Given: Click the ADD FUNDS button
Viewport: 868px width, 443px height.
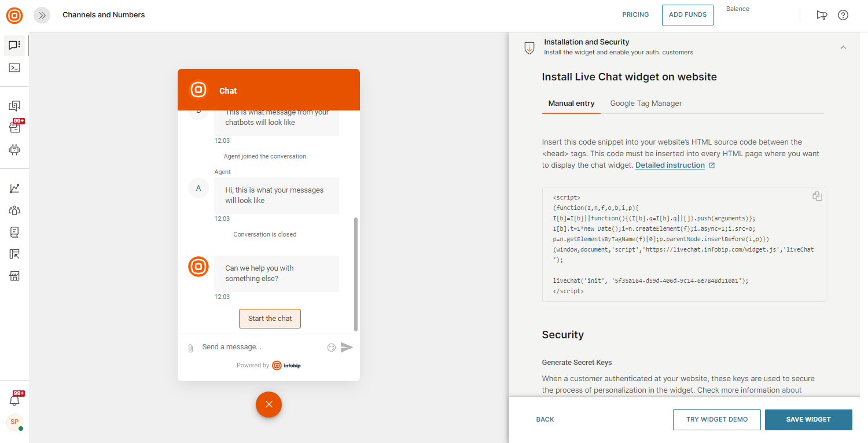Looking at the screenshot, I should 687,14.
